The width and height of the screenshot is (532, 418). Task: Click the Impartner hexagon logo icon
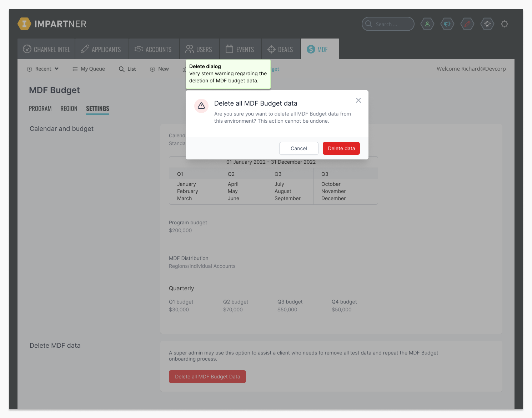24,24
